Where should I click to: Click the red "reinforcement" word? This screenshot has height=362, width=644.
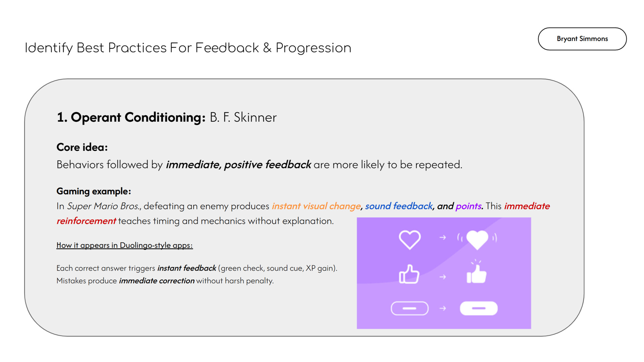coord(86,221)
